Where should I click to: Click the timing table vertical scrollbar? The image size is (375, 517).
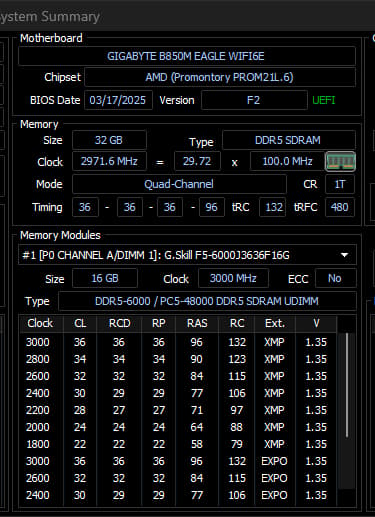pyautogui.click(x=347, y=386)
